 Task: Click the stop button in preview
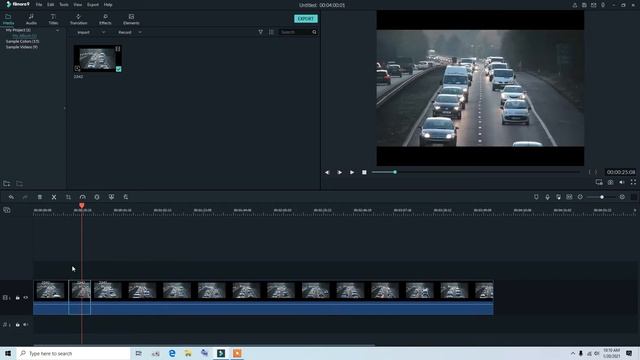(x=364, y=172)
